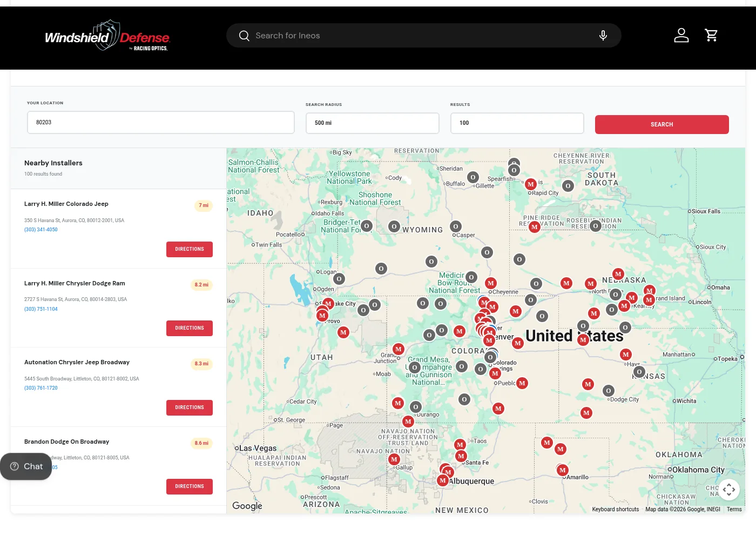Click red M marker near Grand Junction

coord(399,349)
